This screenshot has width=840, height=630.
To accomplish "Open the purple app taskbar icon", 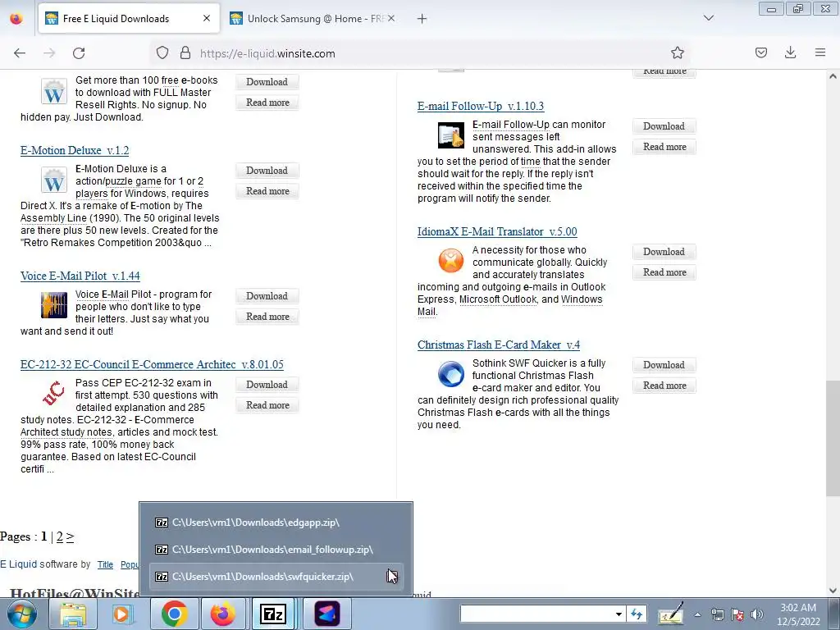I will 326,614.
